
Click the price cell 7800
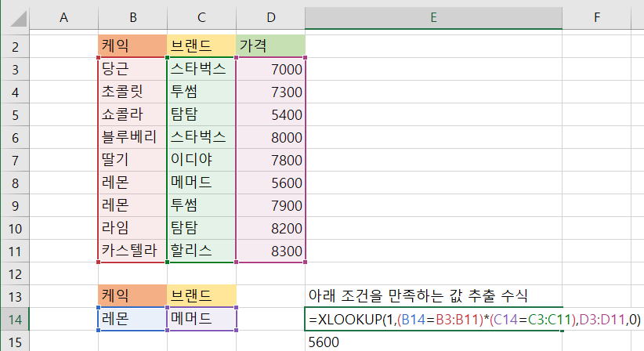[x=270, y=160]
